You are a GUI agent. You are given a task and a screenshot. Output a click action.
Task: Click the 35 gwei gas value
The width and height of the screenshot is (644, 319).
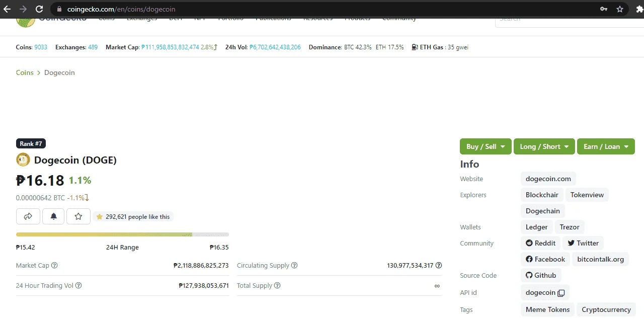coord(458,47)
